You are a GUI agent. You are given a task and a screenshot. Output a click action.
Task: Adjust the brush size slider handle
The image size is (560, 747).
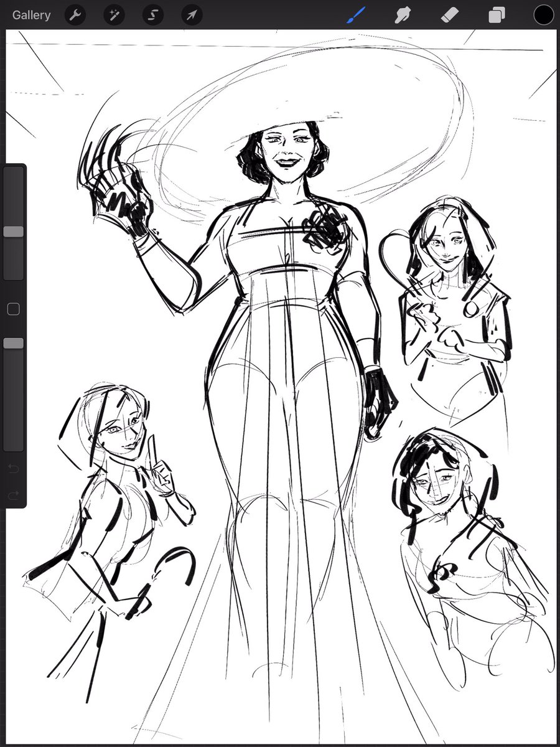click(x=13, y=232)
